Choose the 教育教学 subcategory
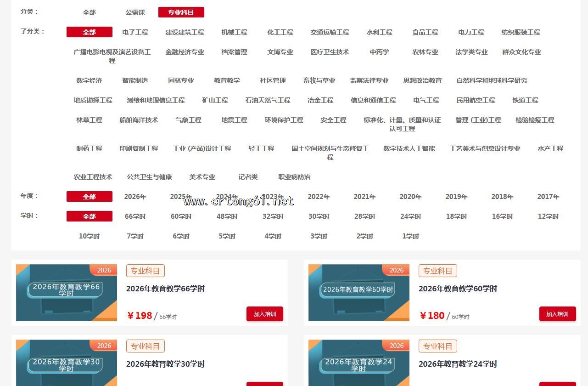The image size is (588, 386). pyautogui.click(x=227, y=80)
